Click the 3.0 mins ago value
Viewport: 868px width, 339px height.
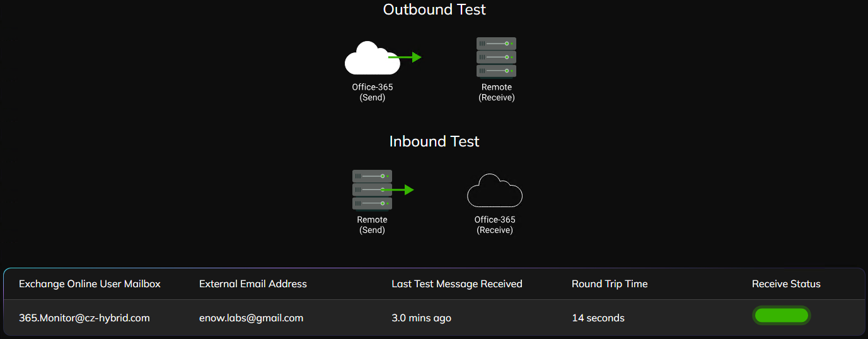421,318
